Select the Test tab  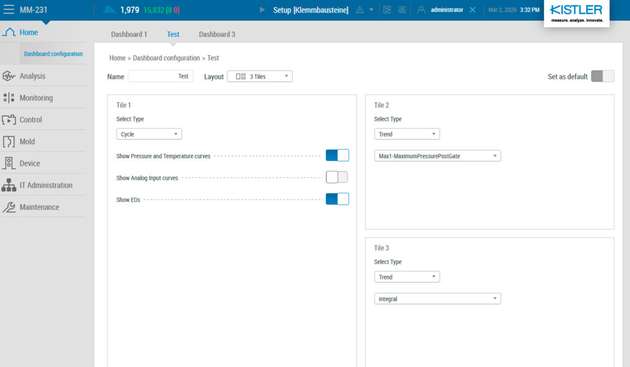tap(173, 34)
